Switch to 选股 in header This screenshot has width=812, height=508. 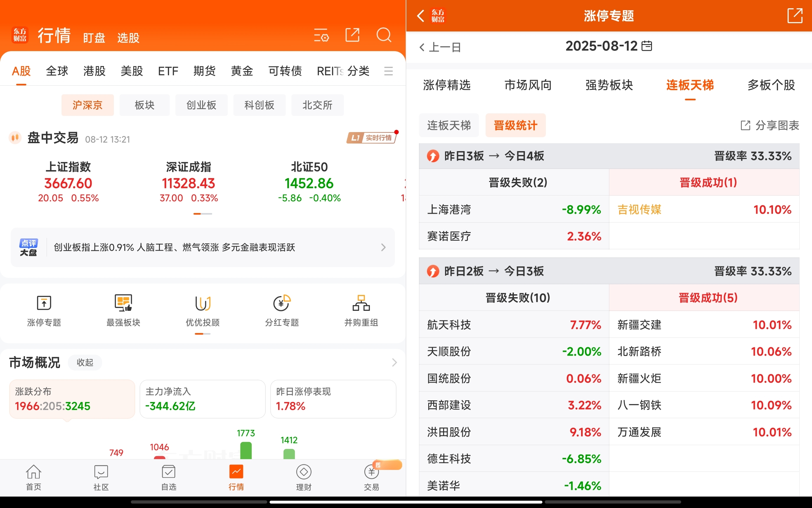tap(128, 38)
